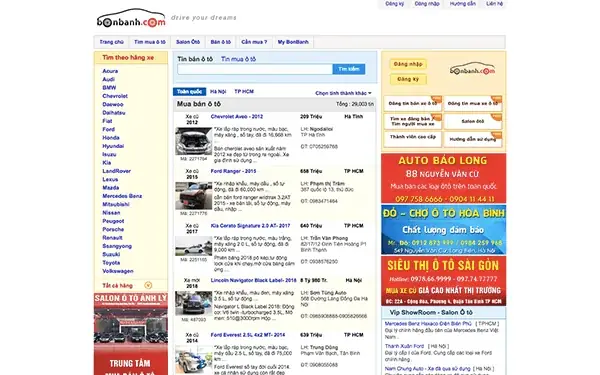Viewport: 600px width, 375px height.
Task: Select Kia in brand list
Action: tap(107, 163)
